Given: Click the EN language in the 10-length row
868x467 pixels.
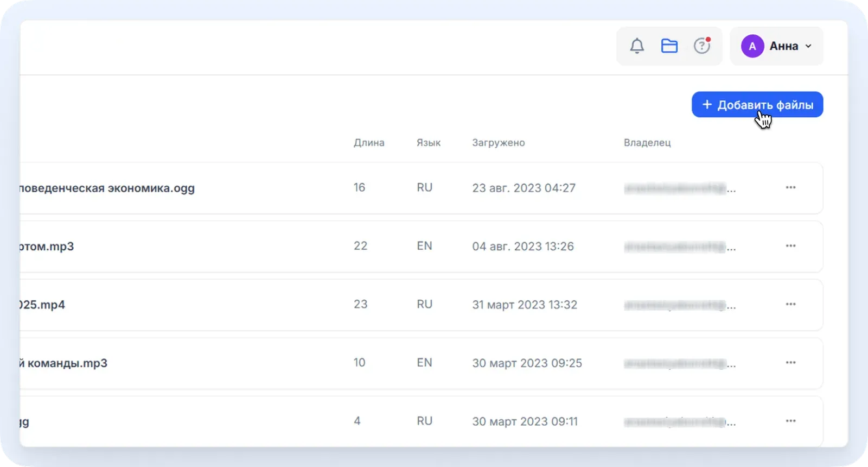Looking at the screenshot, I should coord(424,363).
